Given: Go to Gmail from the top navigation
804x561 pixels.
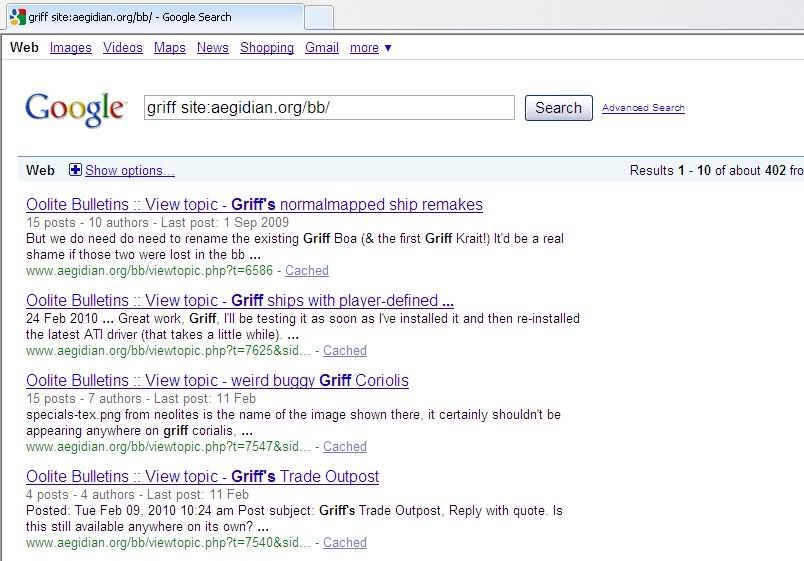Looking at the screenshot, I should 322,48.
